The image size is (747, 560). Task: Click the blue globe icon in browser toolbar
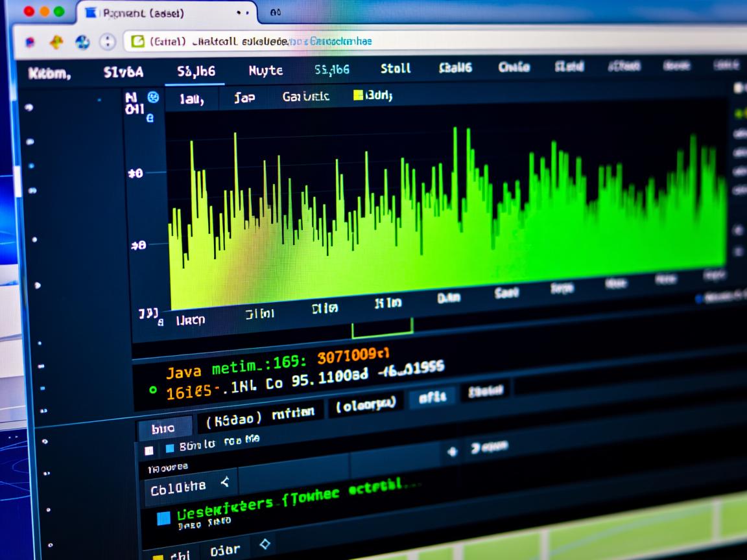click(x=82, y=42)
